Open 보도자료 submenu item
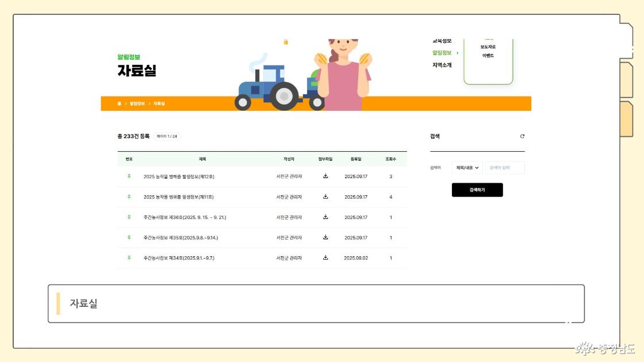Image resolution: width=644 pixels, height=362 pixels. click(488, 47)
